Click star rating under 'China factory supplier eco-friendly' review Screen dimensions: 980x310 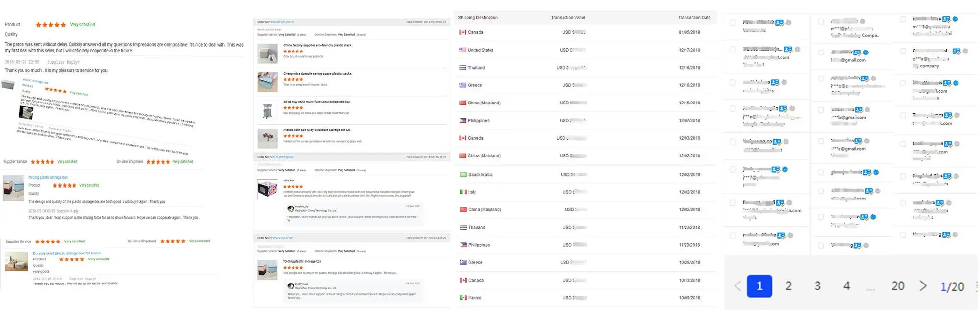[x=293, y=51]
